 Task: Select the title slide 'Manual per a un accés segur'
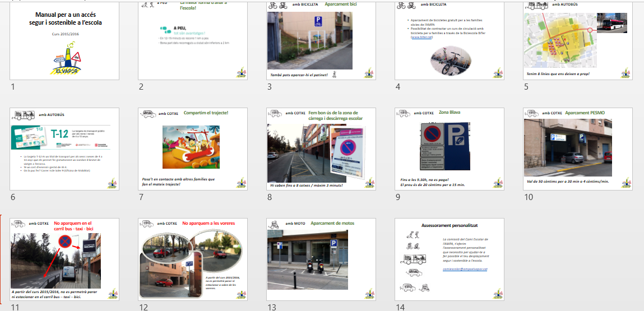pos(65,39)
